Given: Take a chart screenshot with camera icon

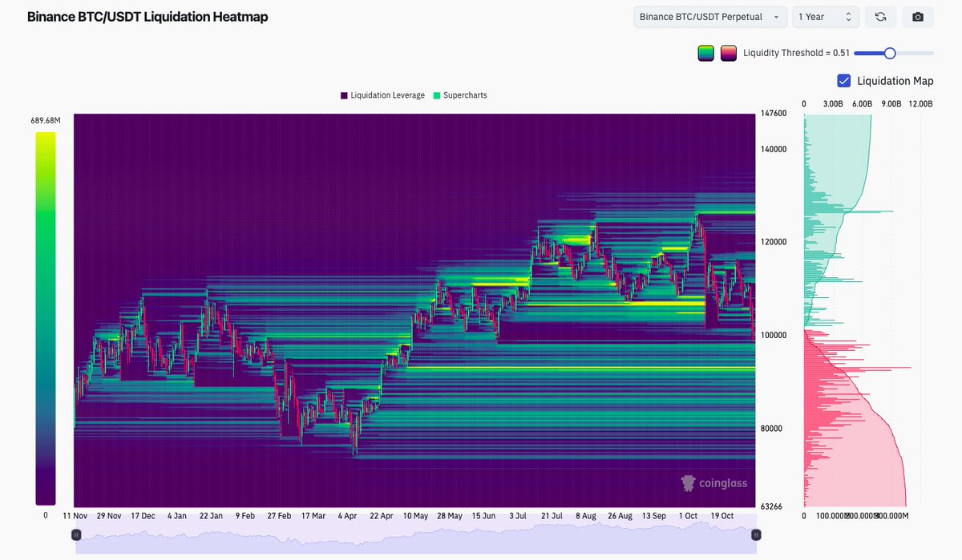Looking at the screenshot, I should 918,17.
